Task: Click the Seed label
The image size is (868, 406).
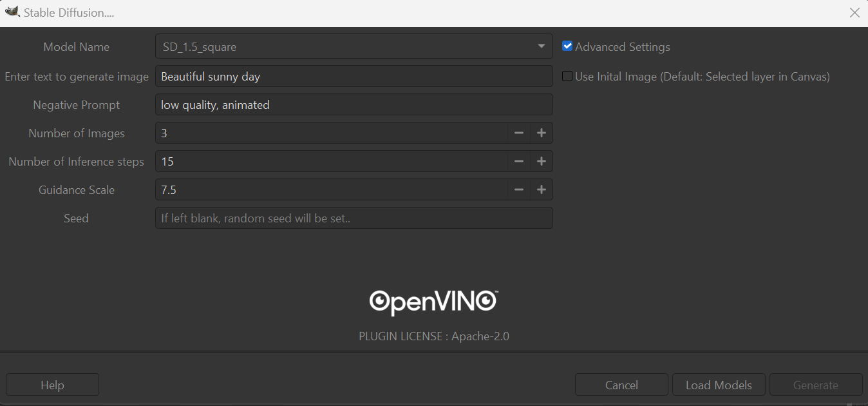Action: tap(76, 218)
